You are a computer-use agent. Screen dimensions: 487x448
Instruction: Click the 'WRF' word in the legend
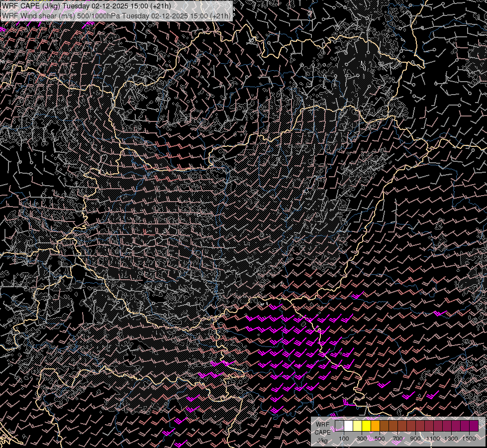pyautogui.click(x=323, y=425)
